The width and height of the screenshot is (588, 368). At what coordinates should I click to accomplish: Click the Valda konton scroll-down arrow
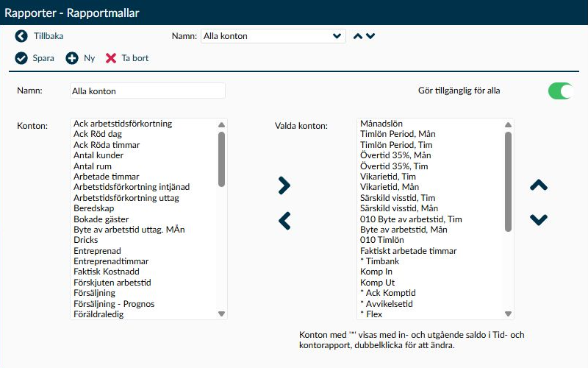pyautogui.click(x=508, y=314)
